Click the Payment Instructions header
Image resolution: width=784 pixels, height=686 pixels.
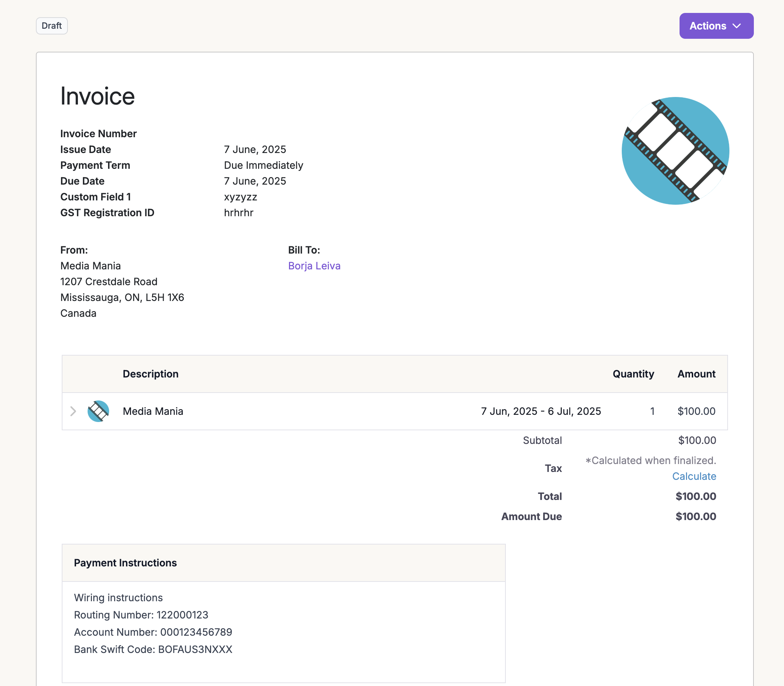(125, 563)
